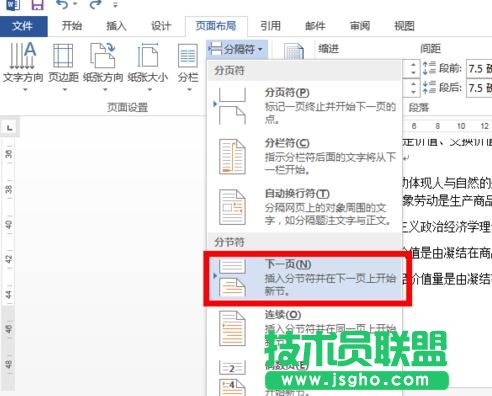Click the even page break icon showing 2 and 4
Viewport: 492px width, 396px height.
tap(232, 378)
